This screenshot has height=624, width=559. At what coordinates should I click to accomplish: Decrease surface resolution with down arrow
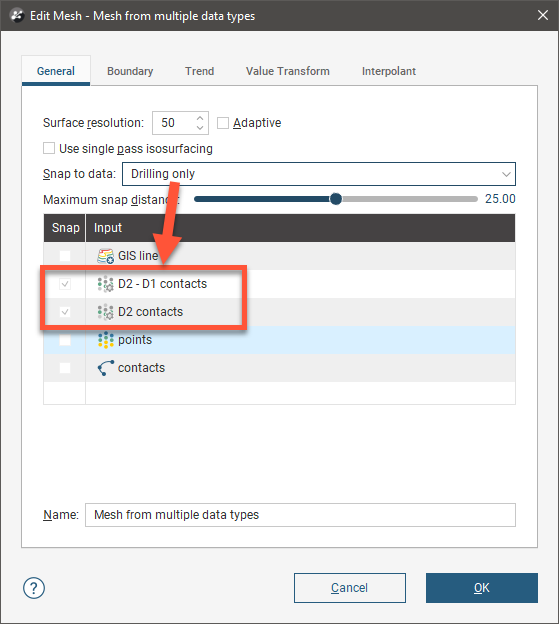tap(200, 128)
